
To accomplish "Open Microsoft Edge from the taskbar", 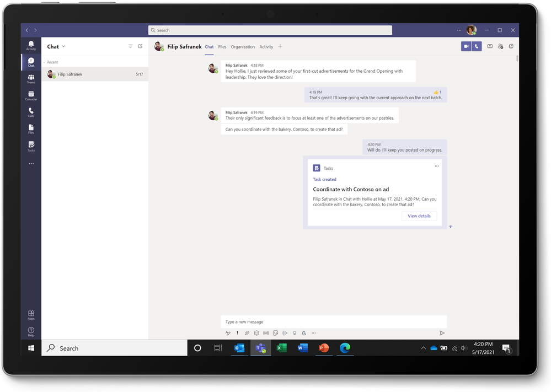I will (x=345, y=348).
